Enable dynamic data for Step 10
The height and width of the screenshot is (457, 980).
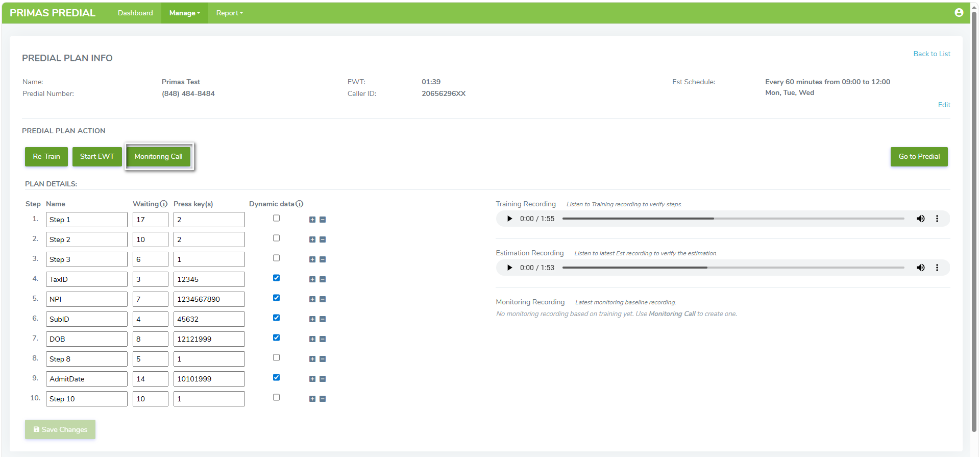276,397
